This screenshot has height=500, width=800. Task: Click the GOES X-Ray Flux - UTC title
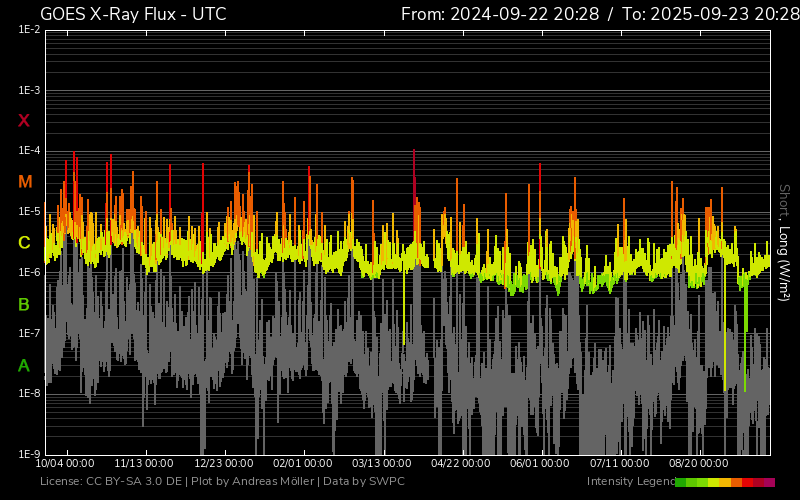(133, 14)
